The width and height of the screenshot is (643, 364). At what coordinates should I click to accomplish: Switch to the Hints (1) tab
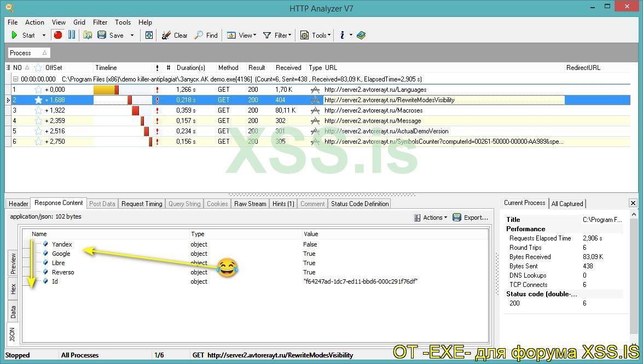[283, 203]
